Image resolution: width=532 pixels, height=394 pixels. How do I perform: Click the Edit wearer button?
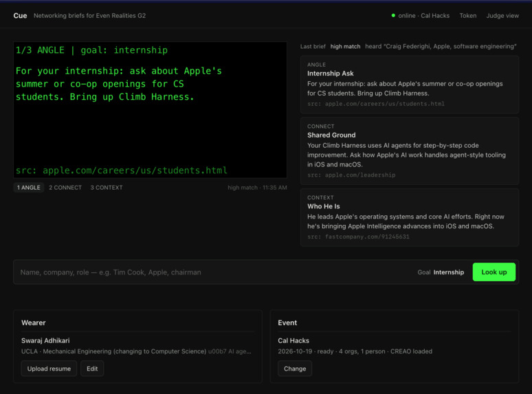[92, 369]
